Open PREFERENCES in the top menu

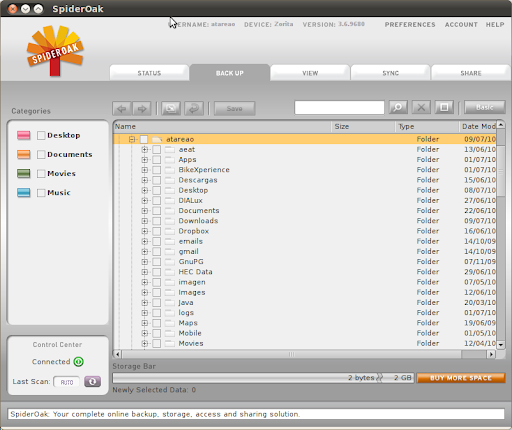[x=410, y=25]
